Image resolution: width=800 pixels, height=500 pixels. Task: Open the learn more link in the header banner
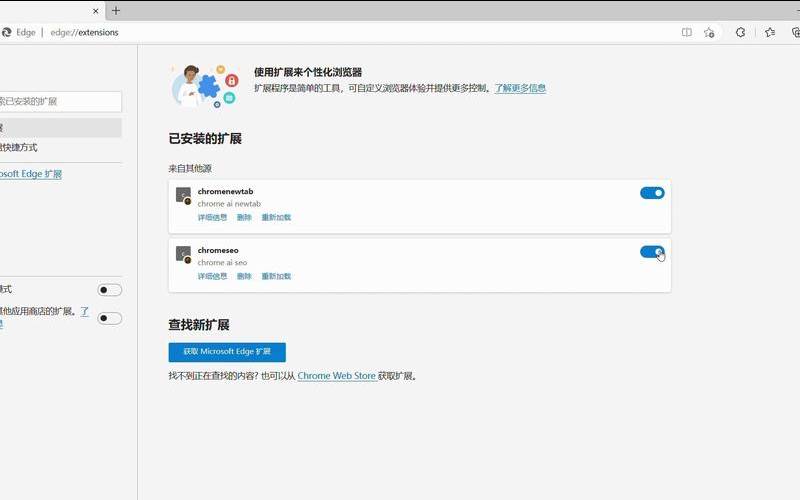coord(520,88)
